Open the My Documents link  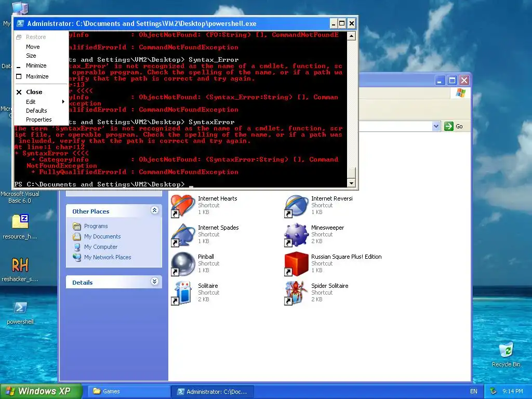[x=102, y=236]
